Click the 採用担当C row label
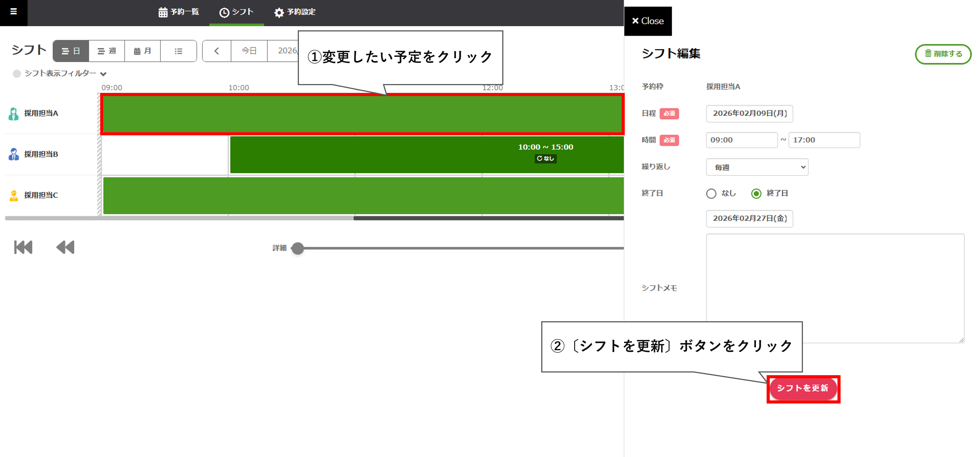The height and width of the screenshot is (457, 980). [41, 195]
